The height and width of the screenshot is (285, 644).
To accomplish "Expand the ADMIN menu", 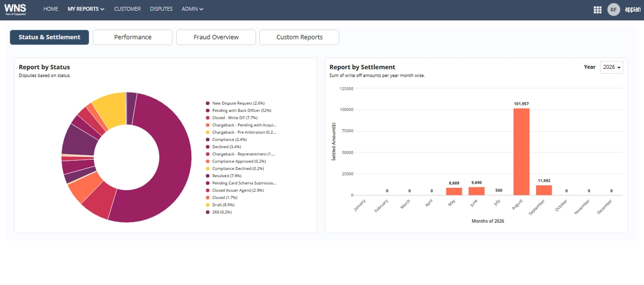I will (x=192, y=9).
